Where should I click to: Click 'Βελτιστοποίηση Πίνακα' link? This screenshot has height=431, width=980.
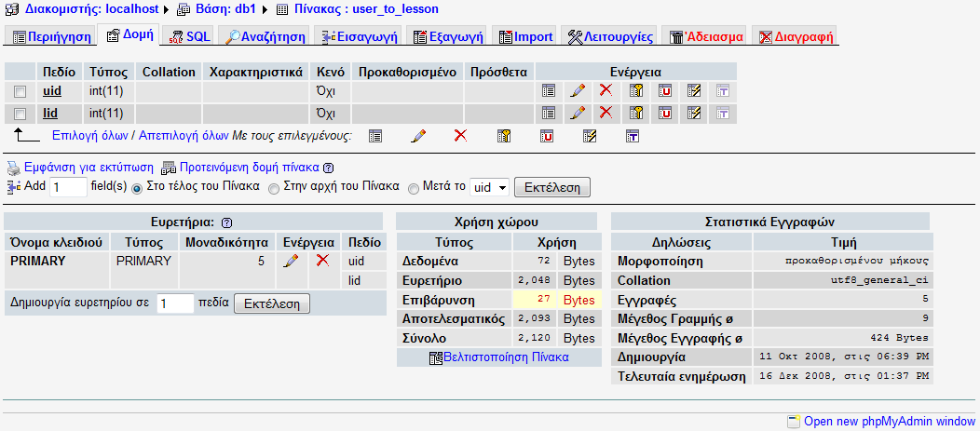click(506, 357)
